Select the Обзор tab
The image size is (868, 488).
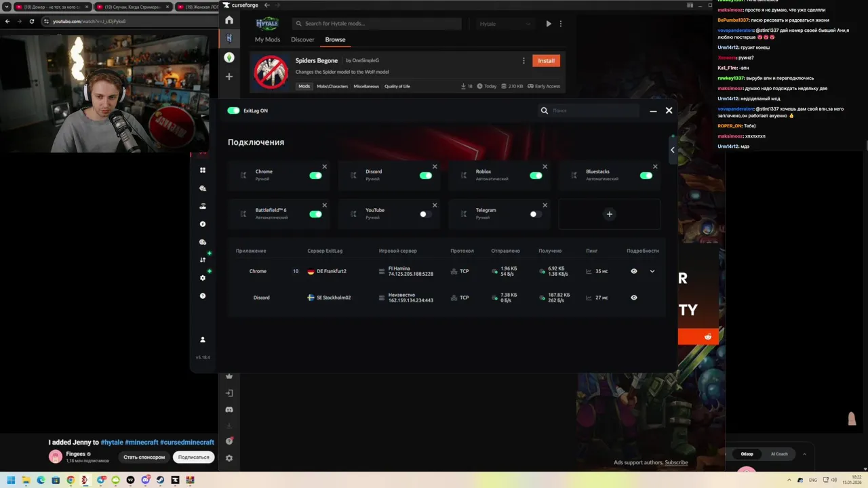tap(747, 454)
